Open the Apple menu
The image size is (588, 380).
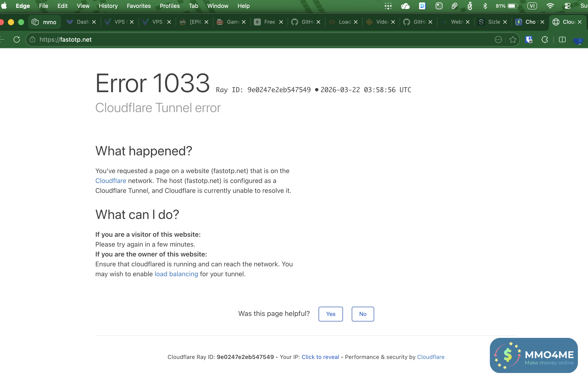[x=4, y=6]
